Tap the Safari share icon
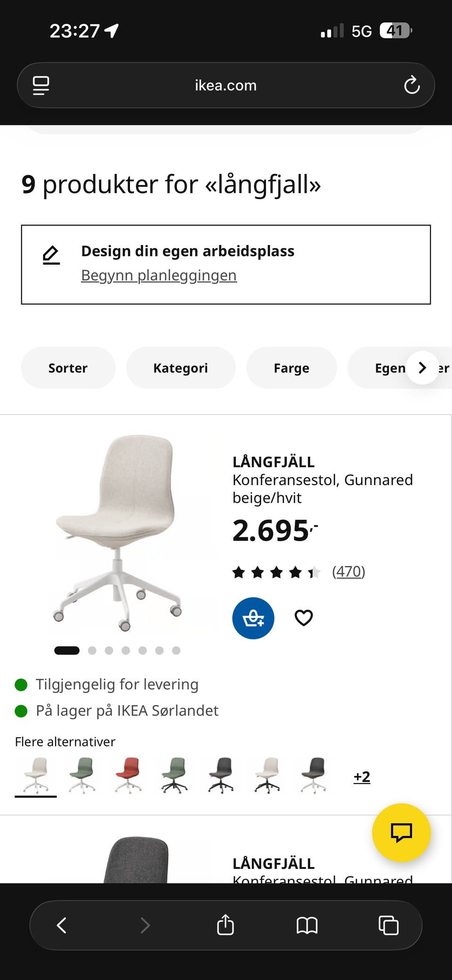Image resolution: width=452 pixels, height=980 pixels. [x=226, y=925]
